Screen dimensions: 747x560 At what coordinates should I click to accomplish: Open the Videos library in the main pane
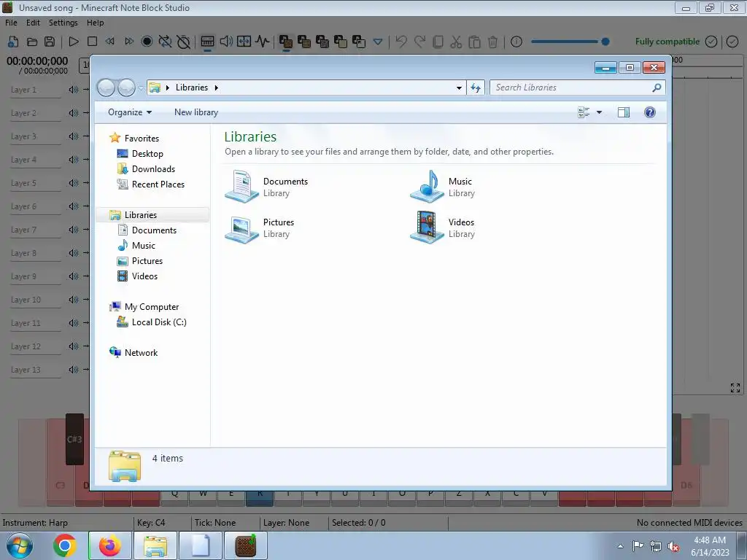(x=443, y=227)
